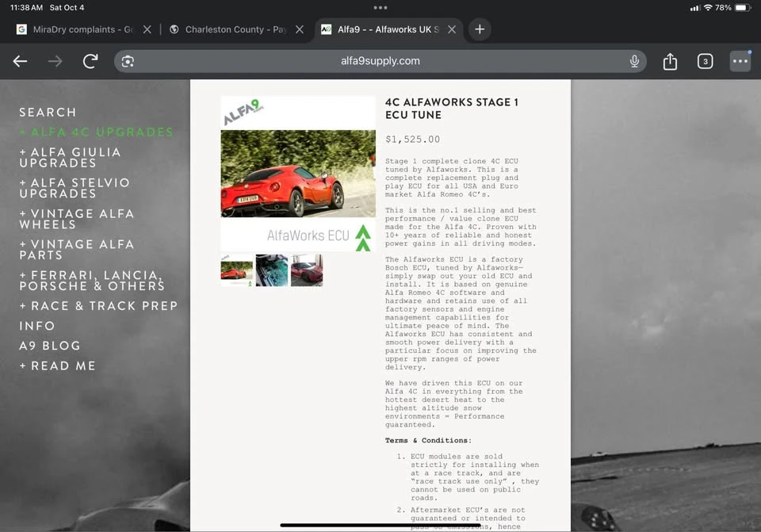Expand the Read Me menu
Image resolution: width=761 pixels, height=532 pixels.
click(57, 366)
